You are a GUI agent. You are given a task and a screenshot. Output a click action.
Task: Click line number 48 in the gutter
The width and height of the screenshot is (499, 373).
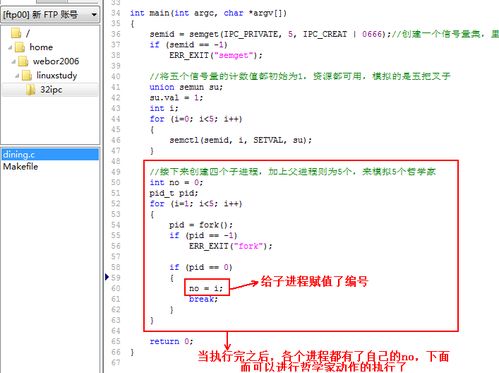[x=116, y=161]
